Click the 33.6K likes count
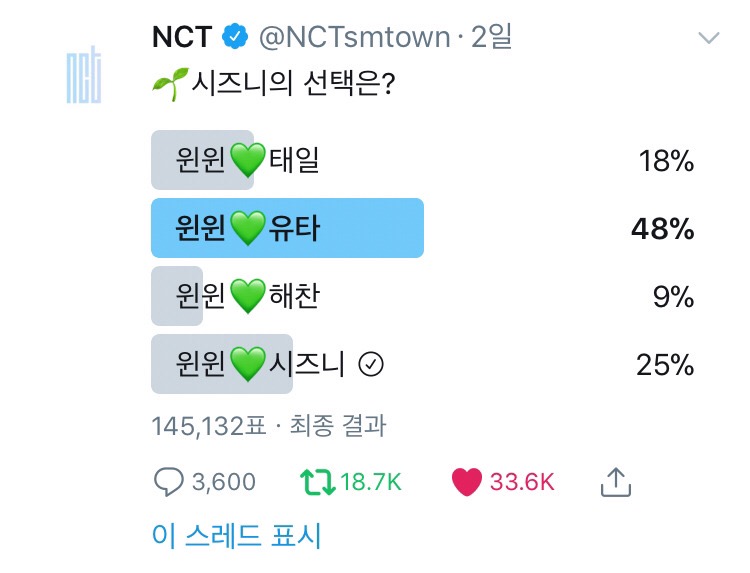 pyautogui.click(x=521, y=482)
